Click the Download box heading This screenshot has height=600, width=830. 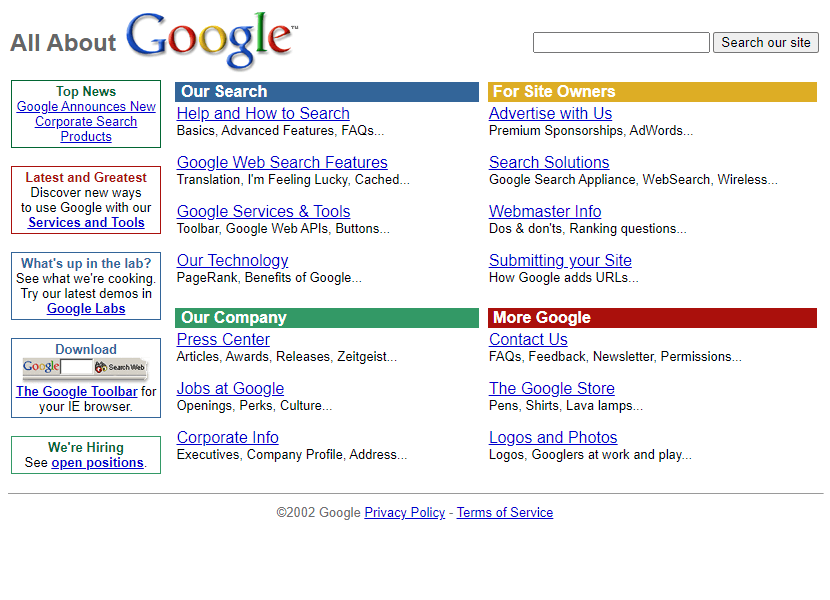coord(86,350)
